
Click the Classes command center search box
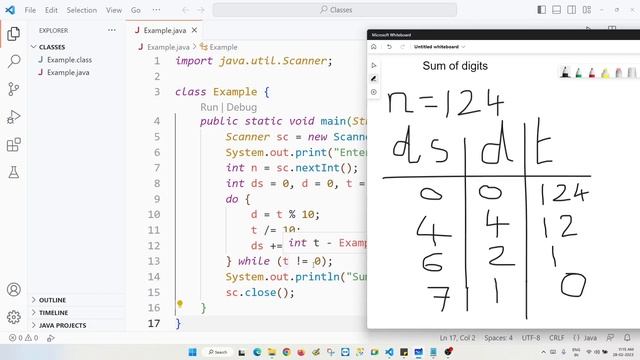pyautogui.click(x=335, y=10)
